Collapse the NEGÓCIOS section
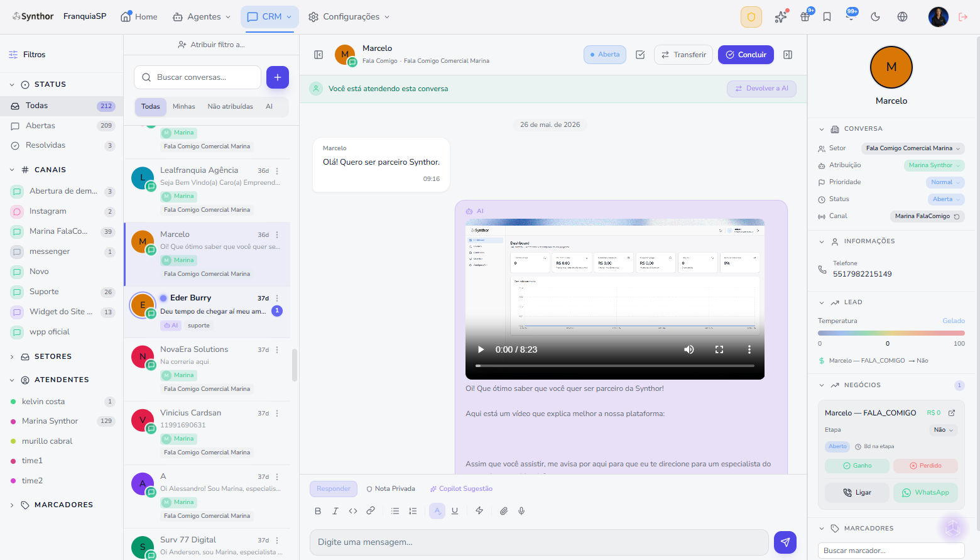Viewport: 980px width, 560px height. tap(822, 385)
